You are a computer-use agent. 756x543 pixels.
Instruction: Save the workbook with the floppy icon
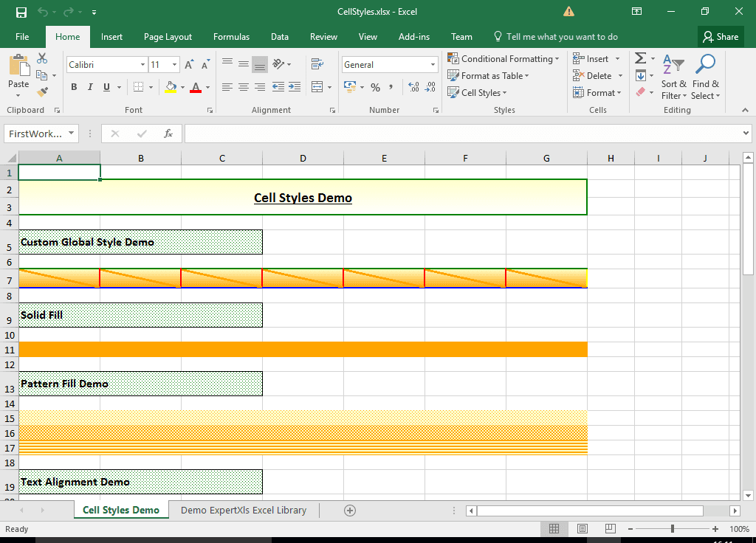[21, 12]
